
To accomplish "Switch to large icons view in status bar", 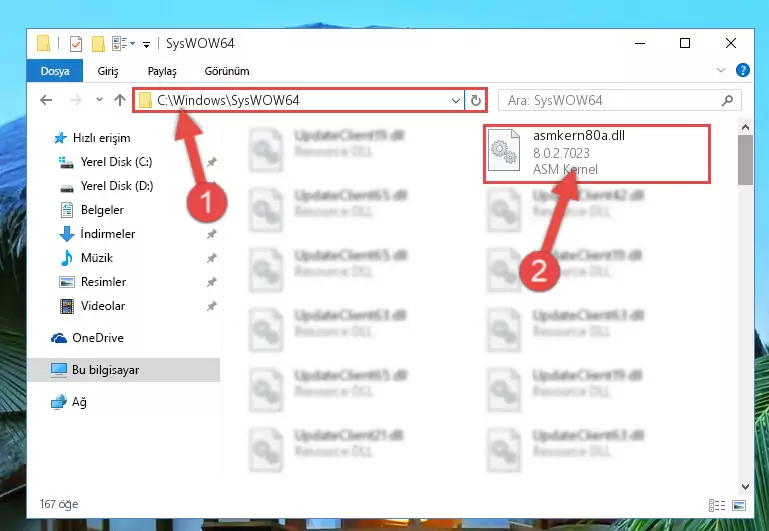I will click(x=739, y=505).
